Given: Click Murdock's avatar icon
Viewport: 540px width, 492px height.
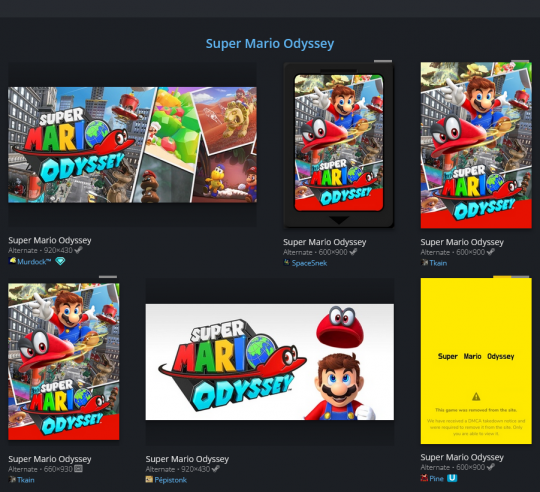Looking at the screenshot, I should pos(12,261).
